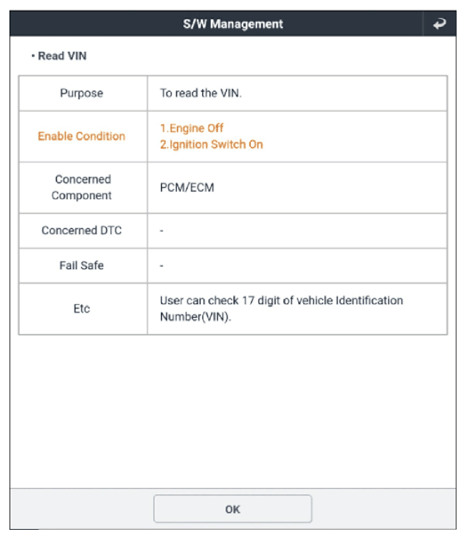This screenshot has width=466, height=539.
Task: Select the S/W Management title text
Action: pyautogui.click(x=233, y=24)
